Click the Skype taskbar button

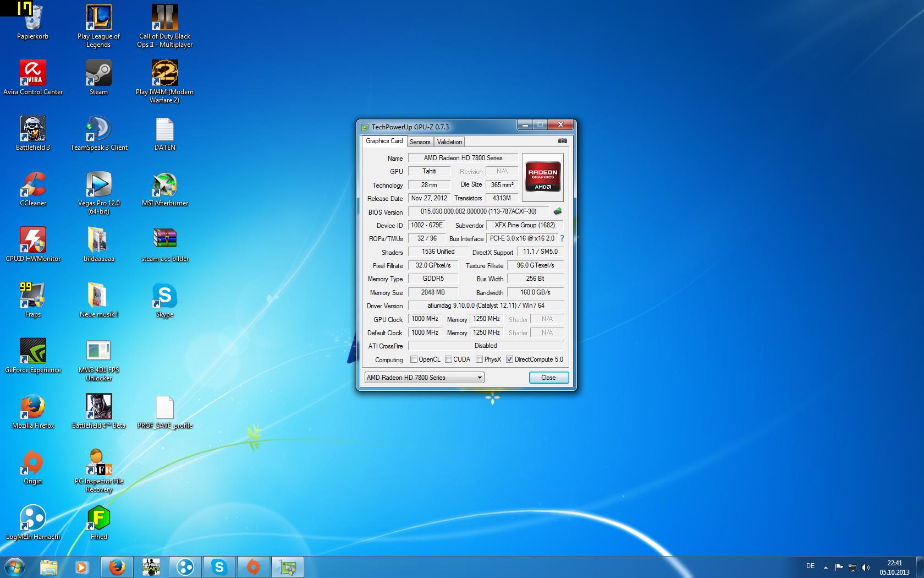pyautogui.click(x=219, y=567)
